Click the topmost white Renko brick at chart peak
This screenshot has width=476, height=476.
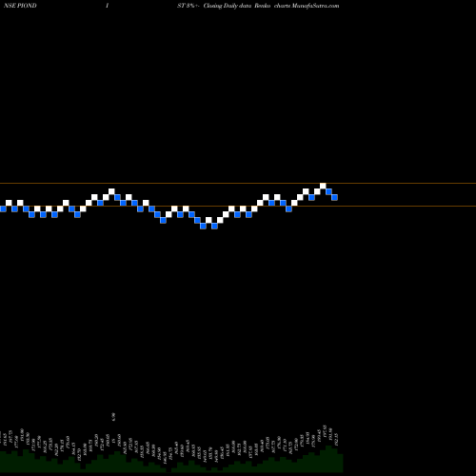(323, 186)
